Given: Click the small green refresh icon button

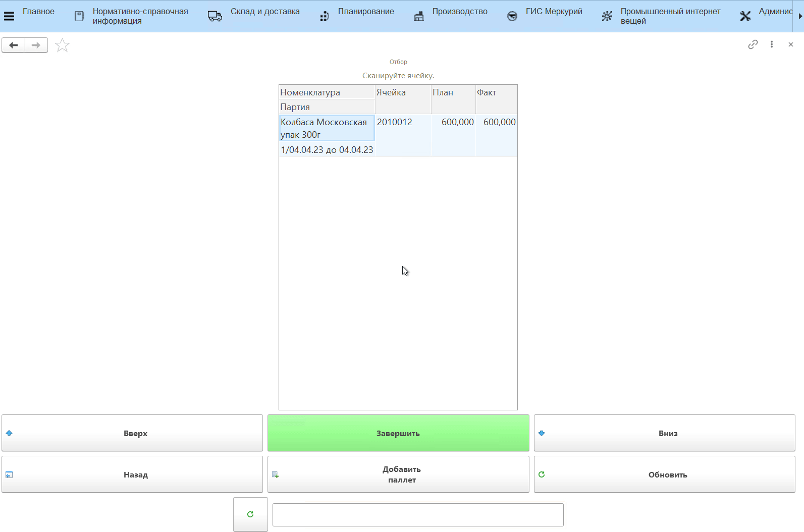Looking at the screenshot, I should (250, 514).
